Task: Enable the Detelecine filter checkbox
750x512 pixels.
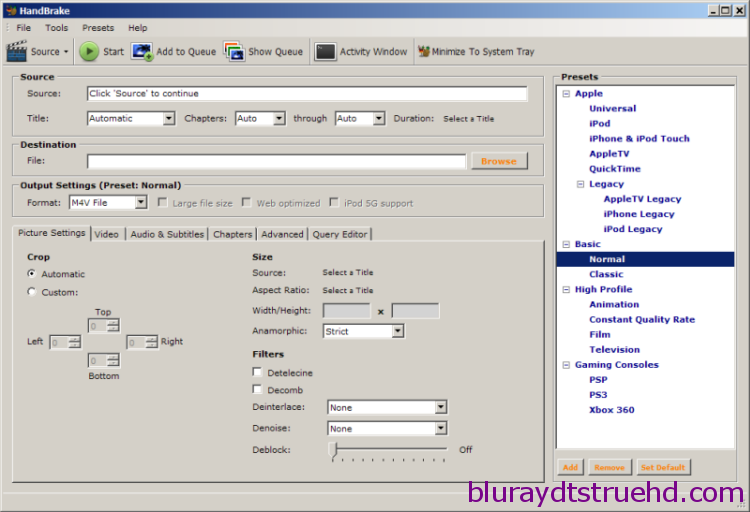Action: [x=257, y=372]
